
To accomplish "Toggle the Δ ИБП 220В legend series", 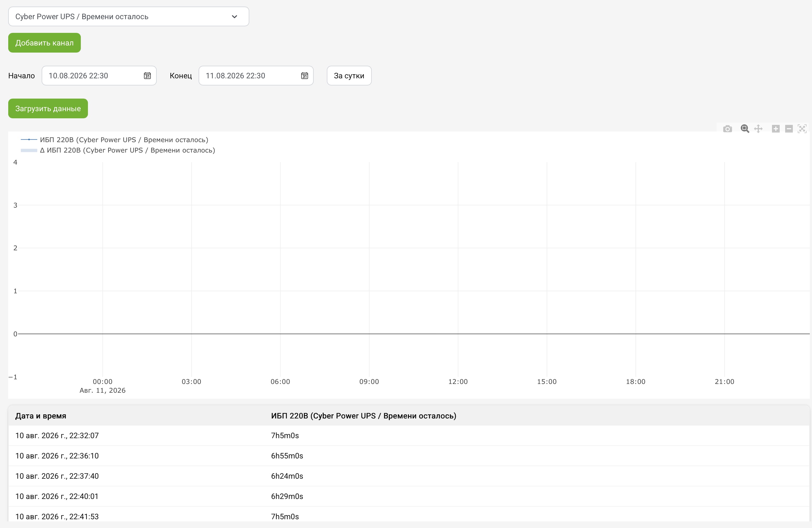I will click(x=118, y=150).
